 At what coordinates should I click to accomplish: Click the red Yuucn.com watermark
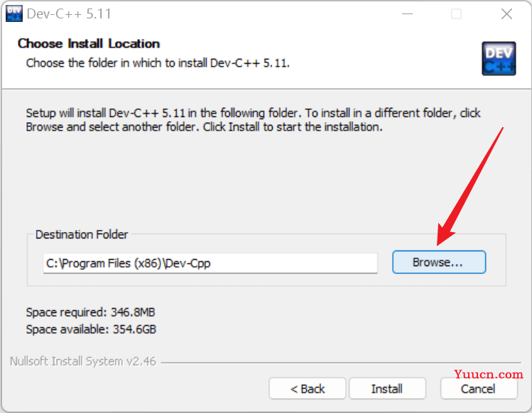coord(489,375)
